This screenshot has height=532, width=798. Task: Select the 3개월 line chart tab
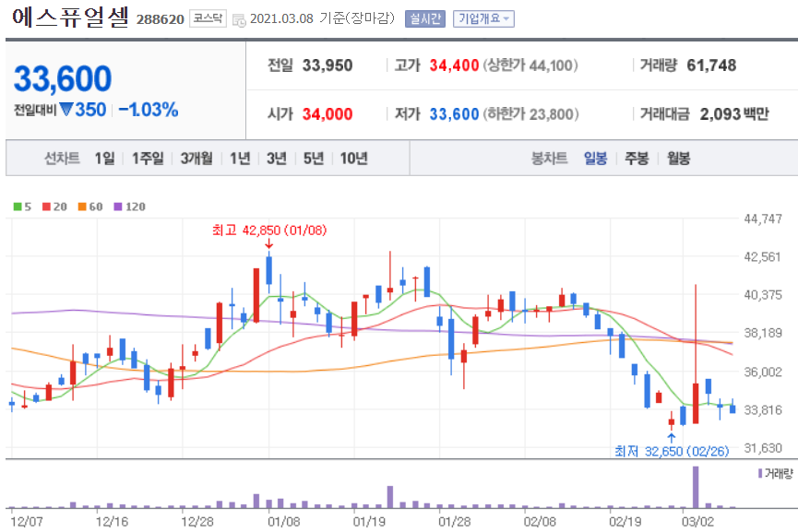[197, 159]
